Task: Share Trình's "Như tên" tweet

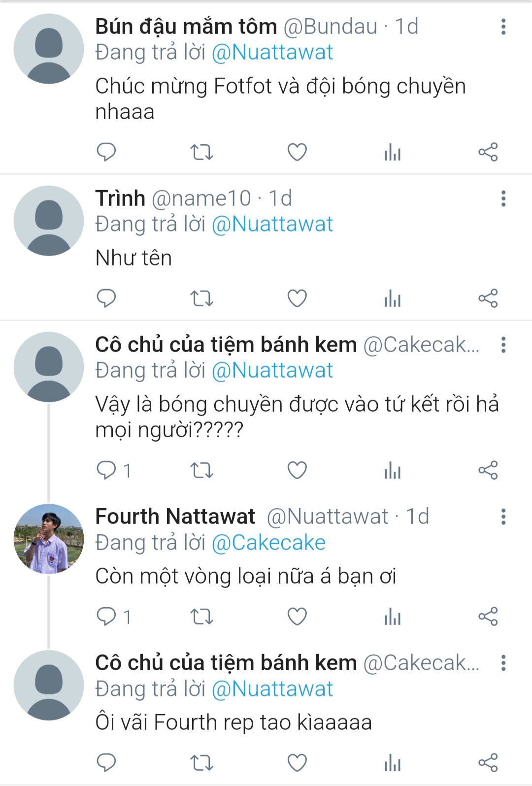Action: pyautogui.click(x=488, y=298)
